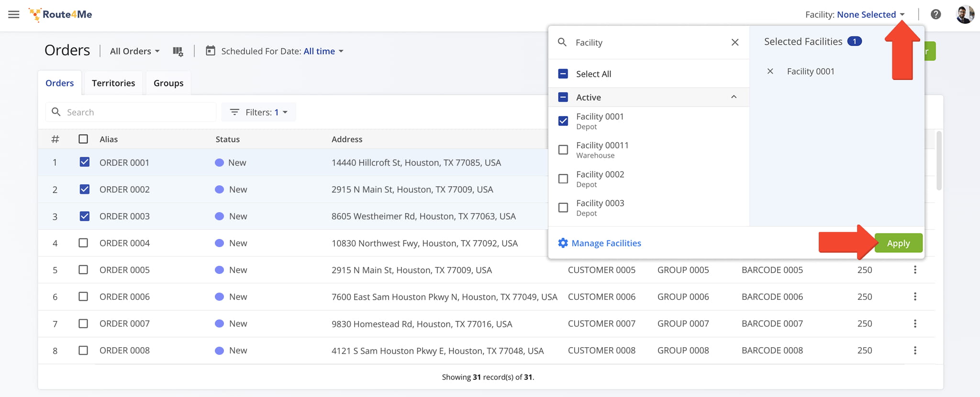Select ORDER 0005 checkbox
This screenshot has width=980, height=397.
click(83, 270)
